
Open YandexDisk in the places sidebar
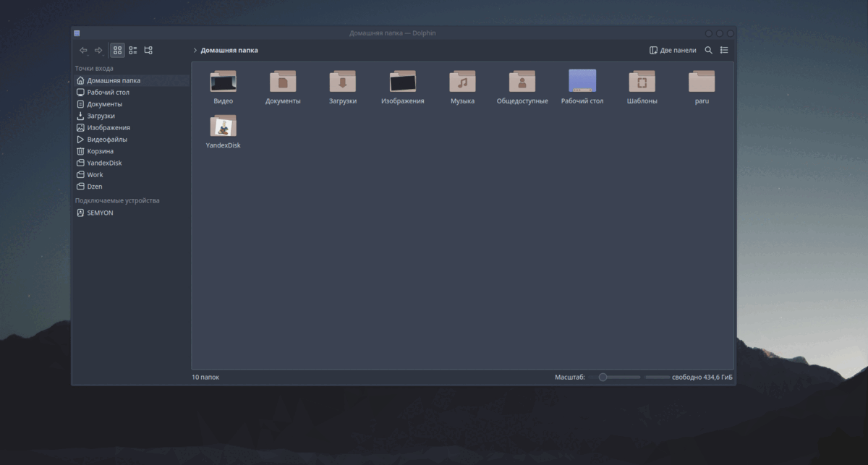point(131,163)
